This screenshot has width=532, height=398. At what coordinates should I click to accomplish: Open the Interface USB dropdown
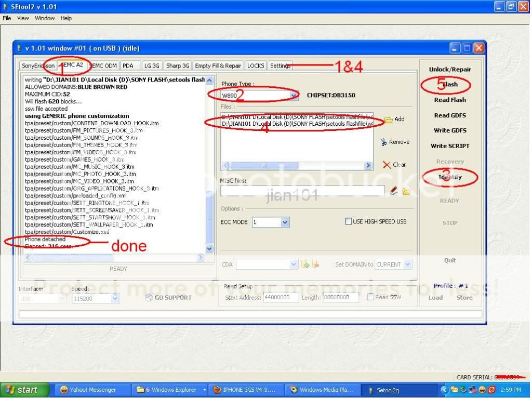coord(62,299)
